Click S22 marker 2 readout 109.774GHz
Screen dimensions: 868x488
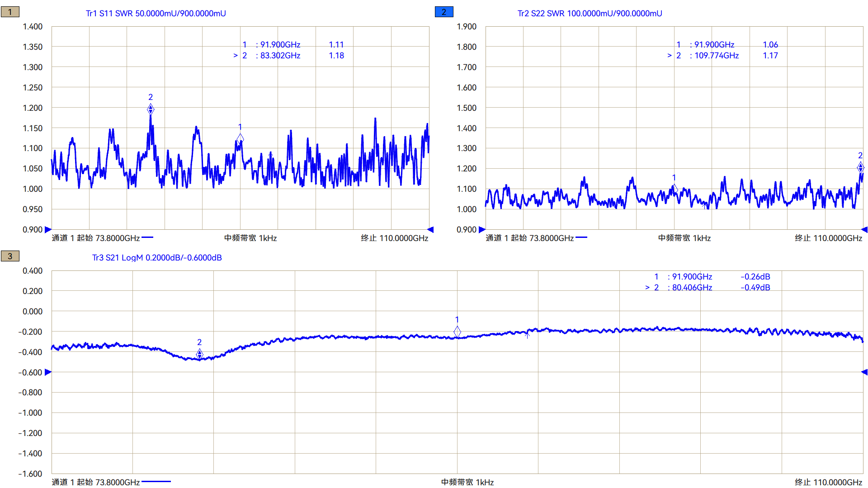pos(716,56)
